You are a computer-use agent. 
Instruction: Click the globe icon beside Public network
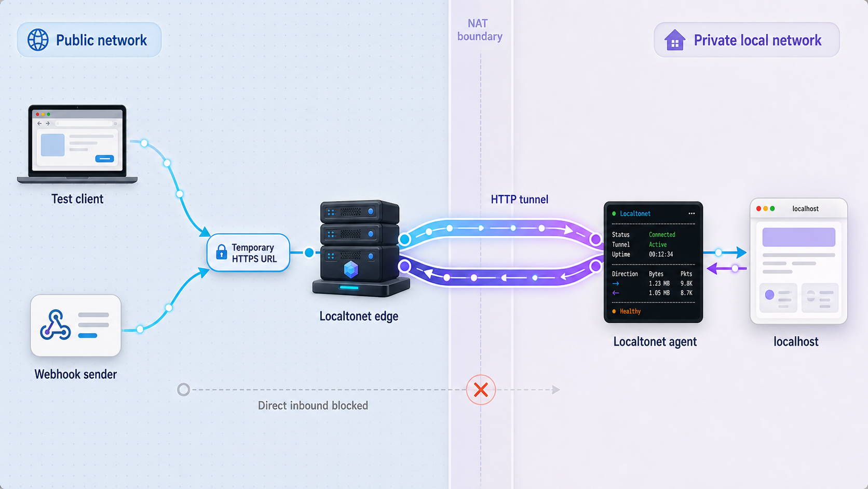click(38, 40)
